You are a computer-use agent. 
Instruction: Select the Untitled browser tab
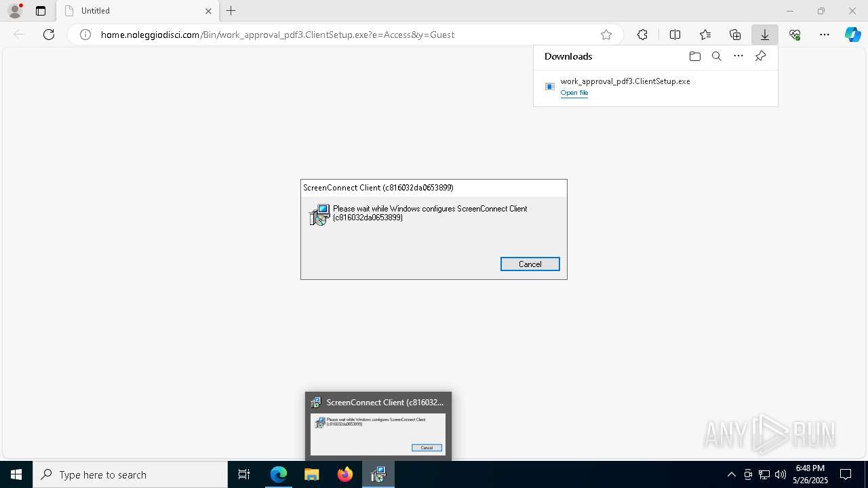tap(138, 11)
